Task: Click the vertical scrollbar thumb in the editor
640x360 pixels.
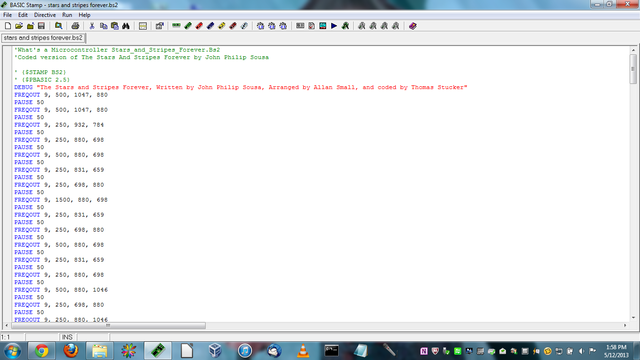Action: click(x=633, y=69)
